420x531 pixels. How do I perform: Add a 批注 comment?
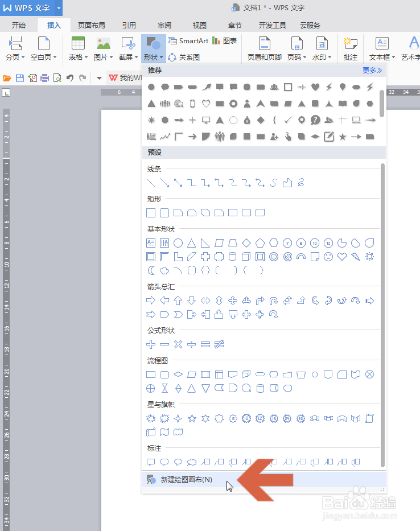pyautogui.click(x=351, y=49)
